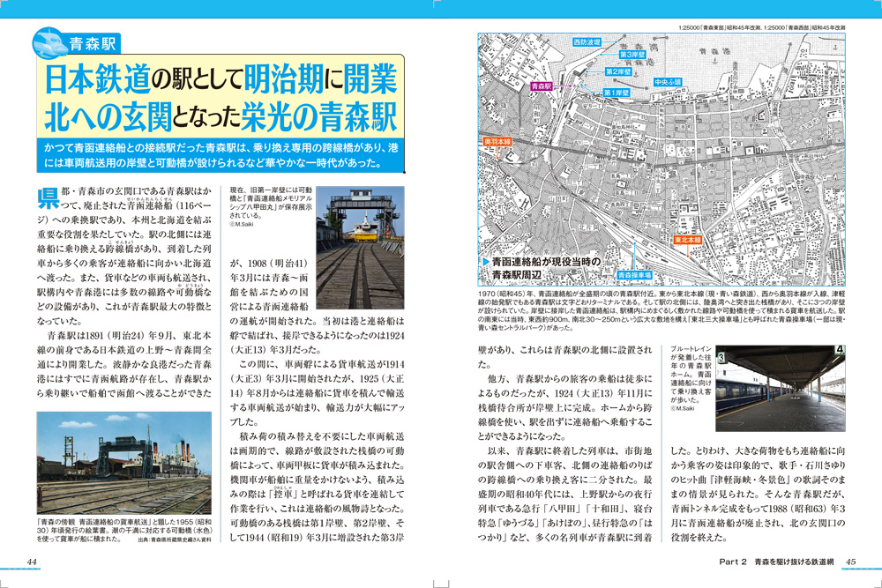Click the postcard caption 「青森の傍観 青函連絡船の貨車航送」

click(124, 530)
